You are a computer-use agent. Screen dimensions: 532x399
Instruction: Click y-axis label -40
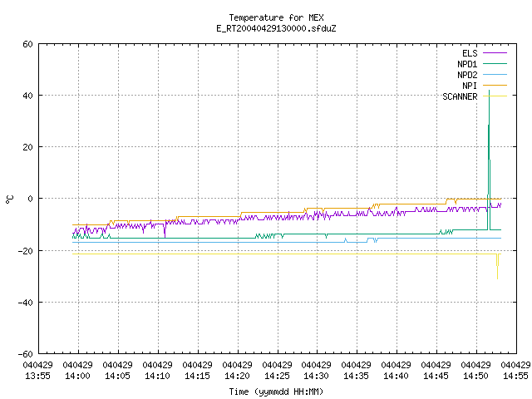(x=26, y=303)
